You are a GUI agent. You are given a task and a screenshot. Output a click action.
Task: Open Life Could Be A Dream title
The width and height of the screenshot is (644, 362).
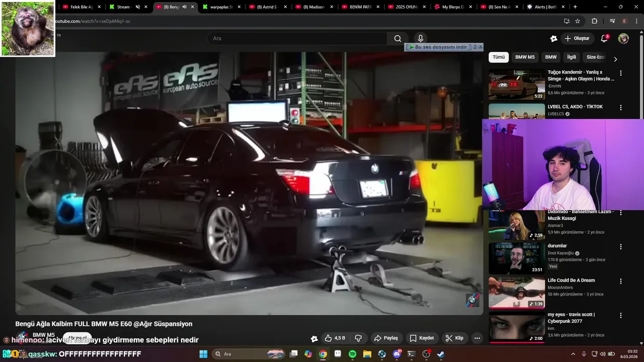(571, 281)
